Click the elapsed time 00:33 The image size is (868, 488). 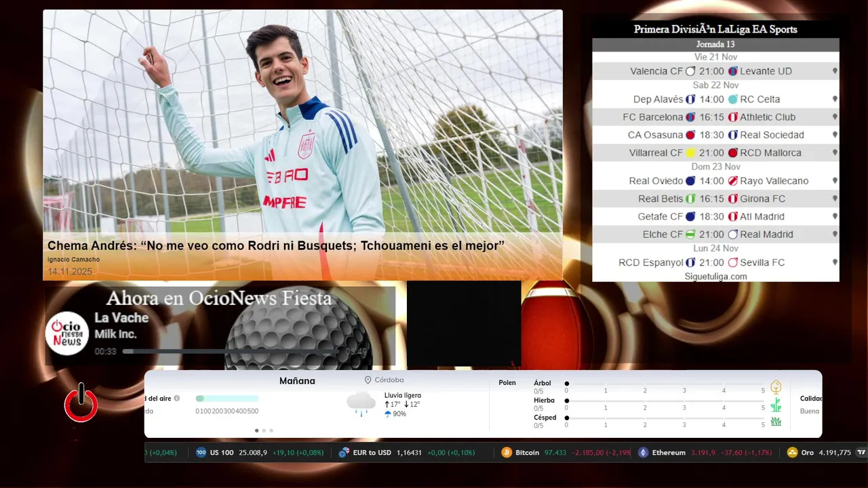106,352
